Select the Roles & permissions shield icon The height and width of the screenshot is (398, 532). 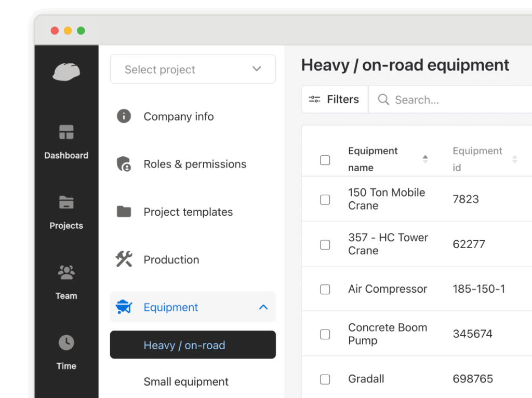click(x=123, y=164)
